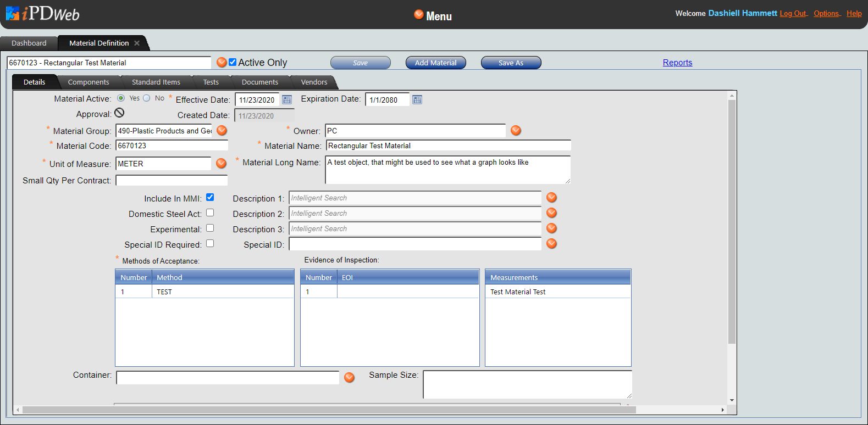Click the Add Material button
868x425 pixels.
[435, 63]
